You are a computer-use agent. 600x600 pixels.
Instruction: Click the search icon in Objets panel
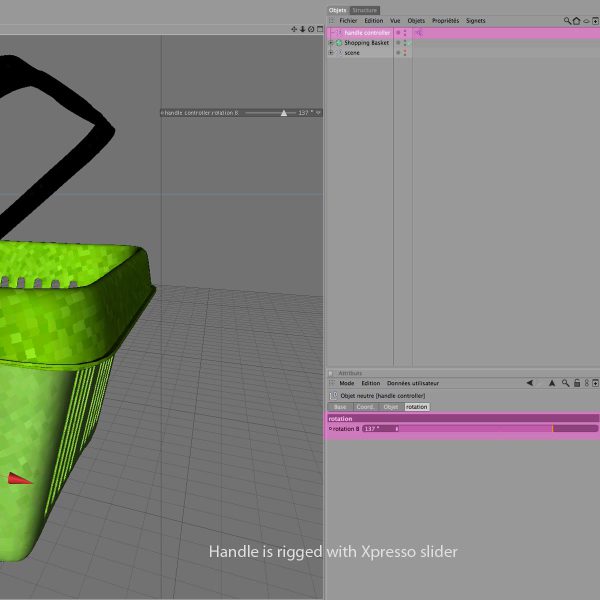[x=567, y=20]
